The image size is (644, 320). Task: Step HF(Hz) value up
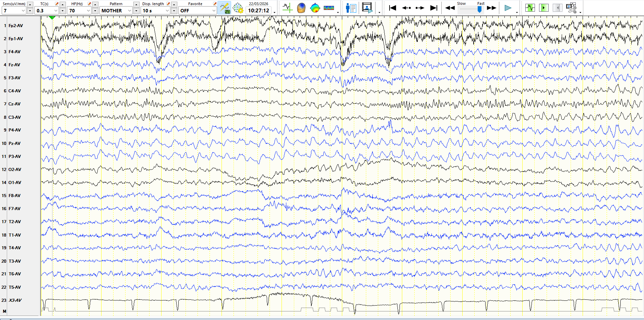coord(95,4)
